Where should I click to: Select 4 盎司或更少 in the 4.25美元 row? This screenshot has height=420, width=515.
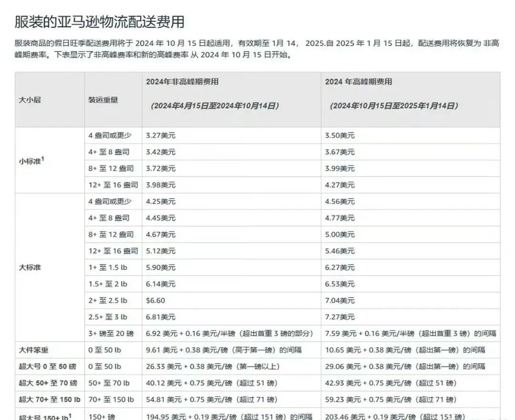(x=110, y=201)
